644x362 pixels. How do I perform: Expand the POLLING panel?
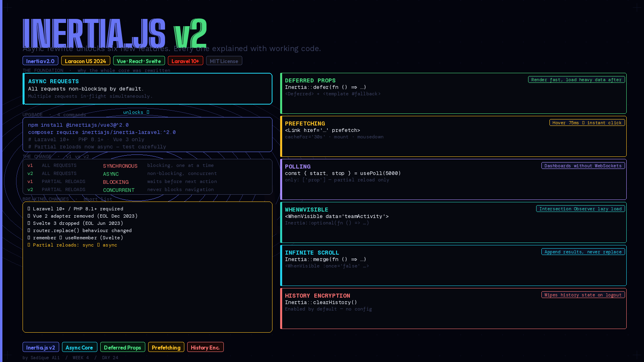[454, 179]
